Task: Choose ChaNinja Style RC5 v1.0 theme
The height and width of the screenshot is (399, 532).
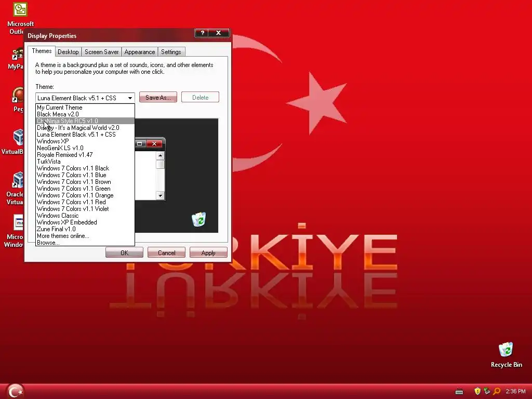Action: 85,121
